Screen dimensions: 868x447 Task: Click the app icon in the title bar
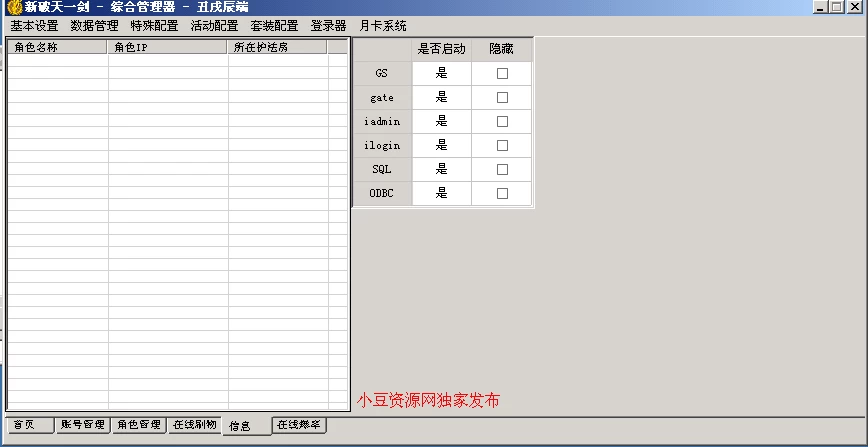coord(14,7)
